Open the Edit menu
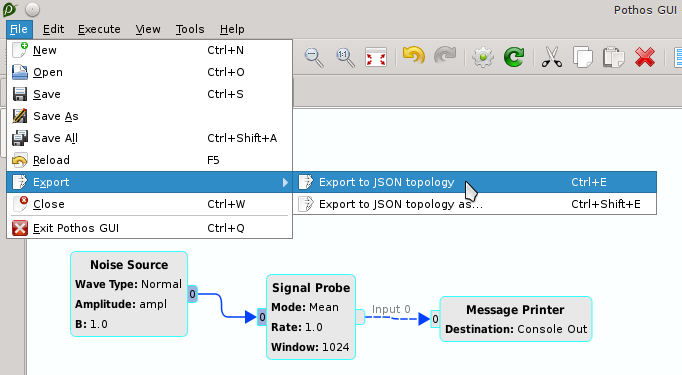The height and width of the screenshot is (375, 682). pyautogui.click(x=53, y=29)
